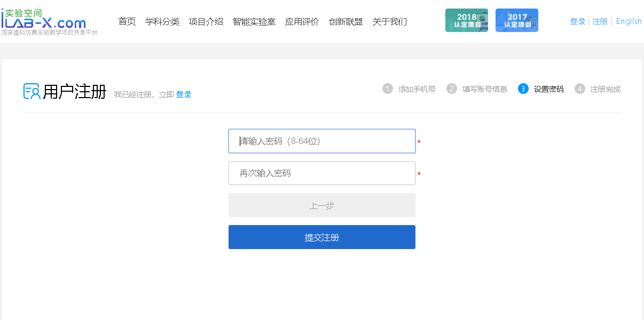Click the 上一步 button
Screen dimensions: 644x320
(322, 205)
